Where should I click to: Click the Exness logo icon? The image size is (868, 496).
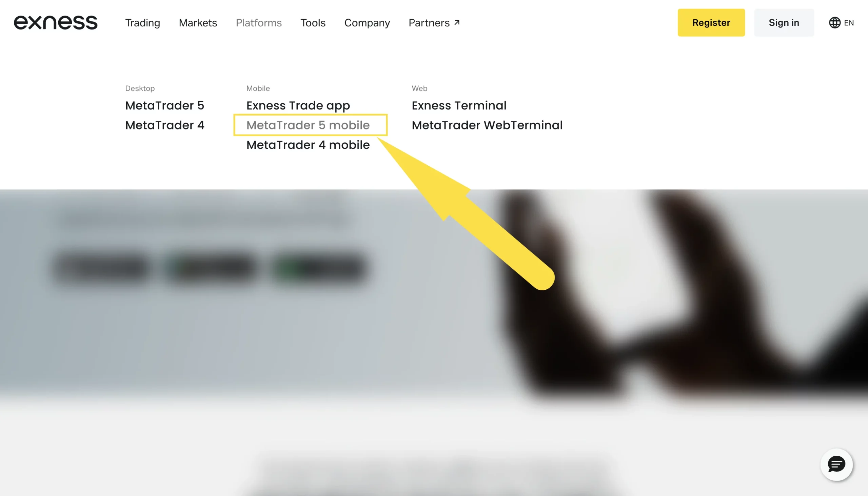click(55, 23)
